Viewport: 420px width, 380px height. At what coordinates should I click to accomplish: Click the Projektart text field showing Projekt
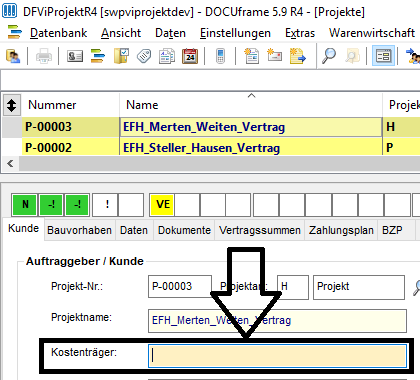[x=359, y=287]
